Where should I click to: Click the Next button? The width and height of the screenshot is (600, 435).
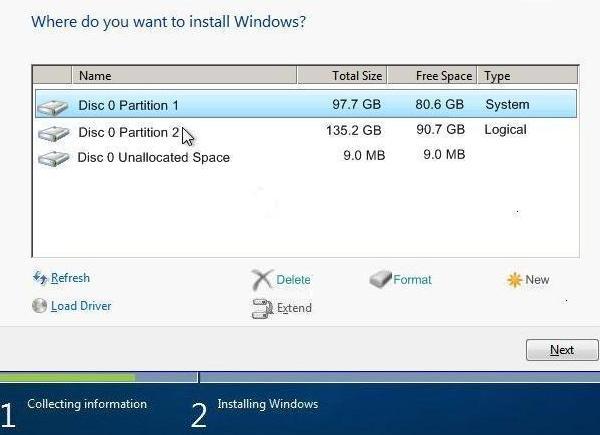[562, 350]
